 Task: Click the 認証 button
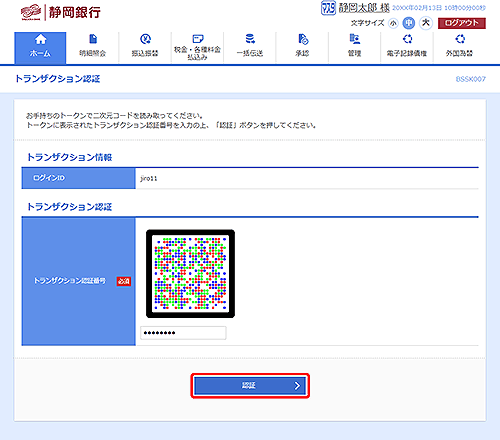point(250,386)
